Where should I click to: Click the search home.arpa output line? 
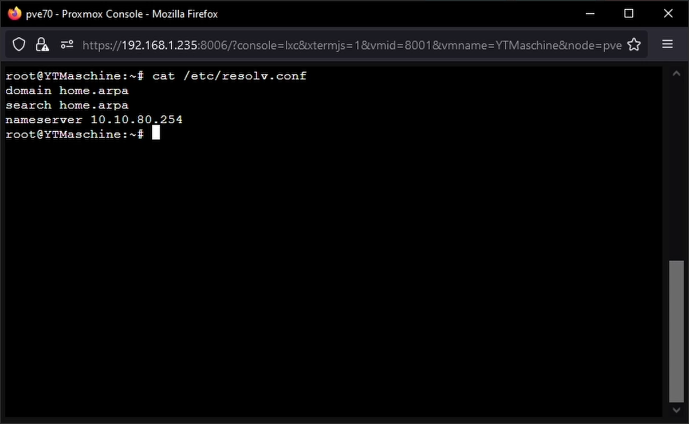67,105
